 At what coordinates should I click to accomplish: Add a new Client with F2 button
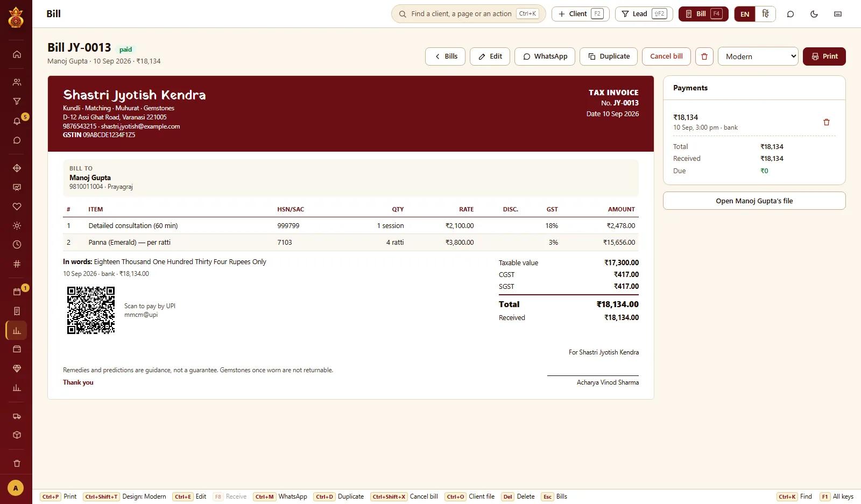581,14
